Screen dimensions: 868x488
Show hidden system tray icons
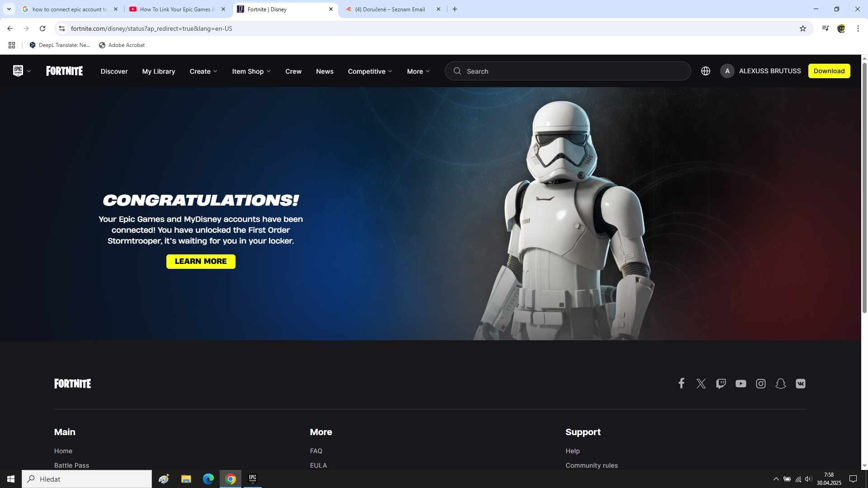[776, 479]
